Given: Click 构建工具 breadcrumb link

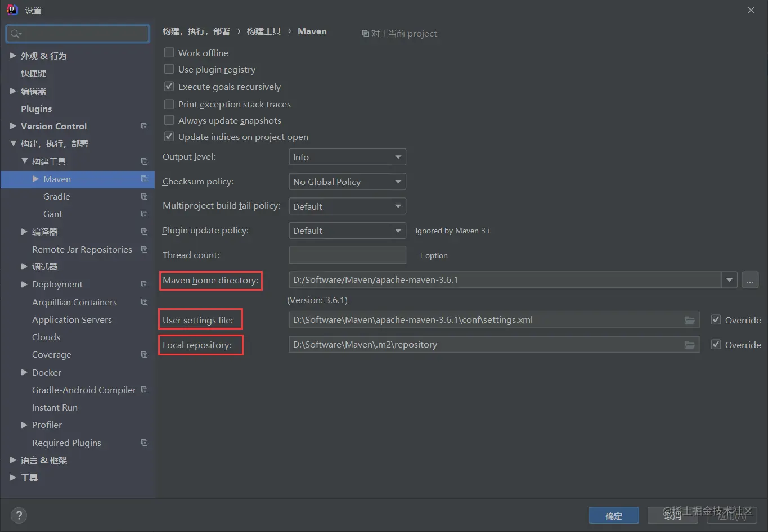Looking at the screenshot, I should 264,31.
